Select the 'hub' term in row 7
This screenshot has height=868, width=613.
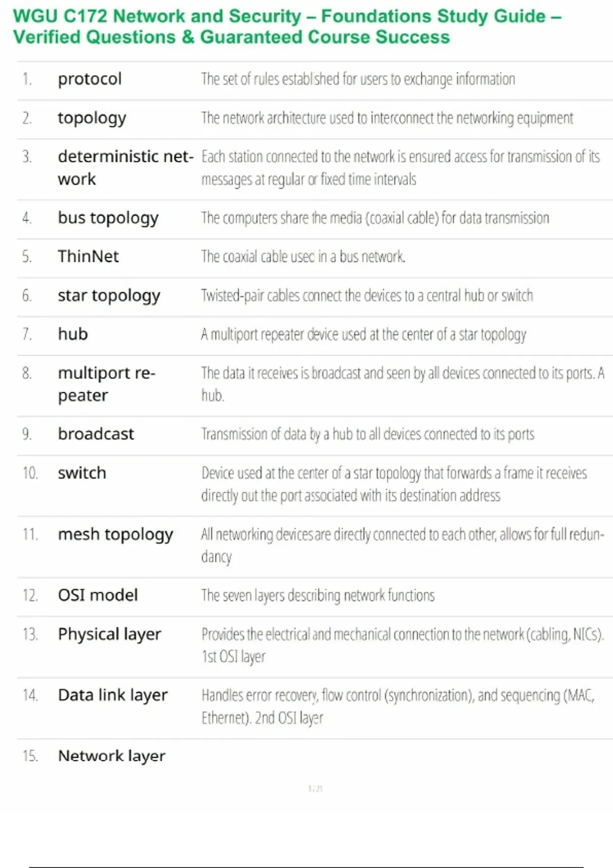tap(73, 334)
